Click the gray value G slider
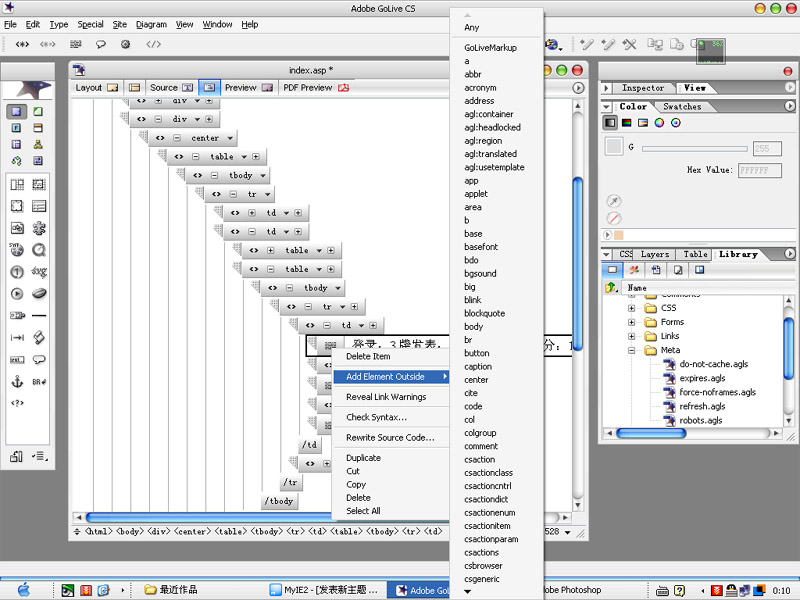Viewport: 800px width, 600px height. pos(694,148)
